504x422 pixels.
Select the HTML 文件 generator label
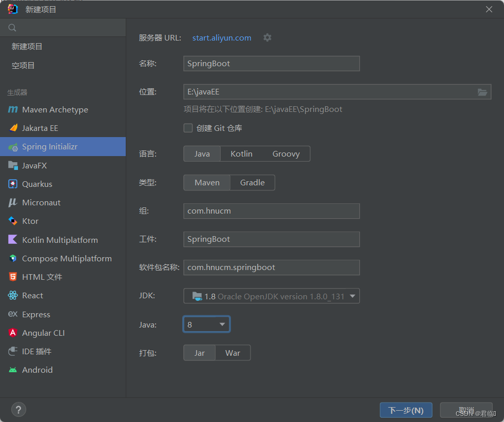[x=42, y=277]
